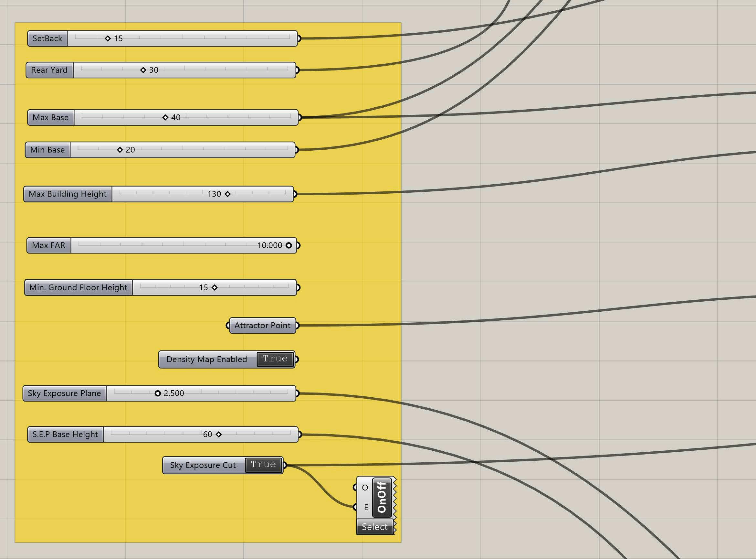Select the Max FAR slider name label
This screenshot has height=559, width=756.
pos(49,245)
